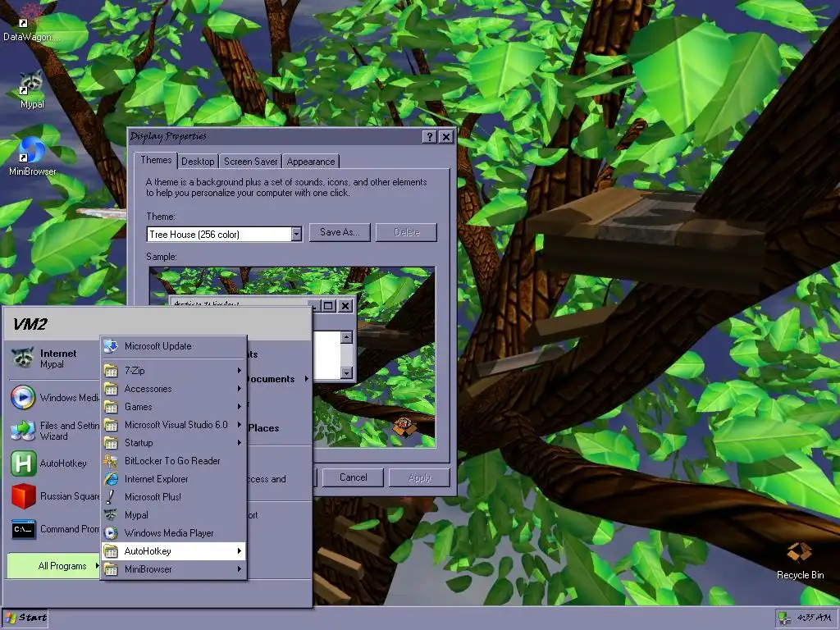Click the sample window scrollbar down arrow
The width and height of the screenshot is (840, 630).
coord(347,373)
